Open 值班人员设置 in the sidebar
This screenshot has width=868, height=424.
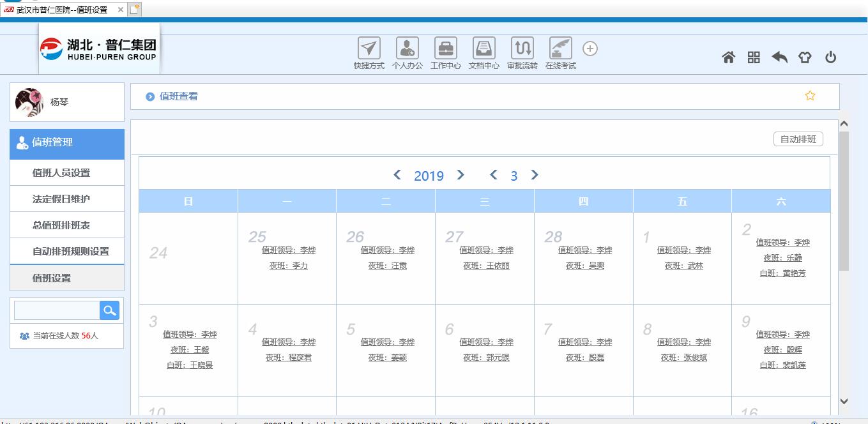[61, 173]
